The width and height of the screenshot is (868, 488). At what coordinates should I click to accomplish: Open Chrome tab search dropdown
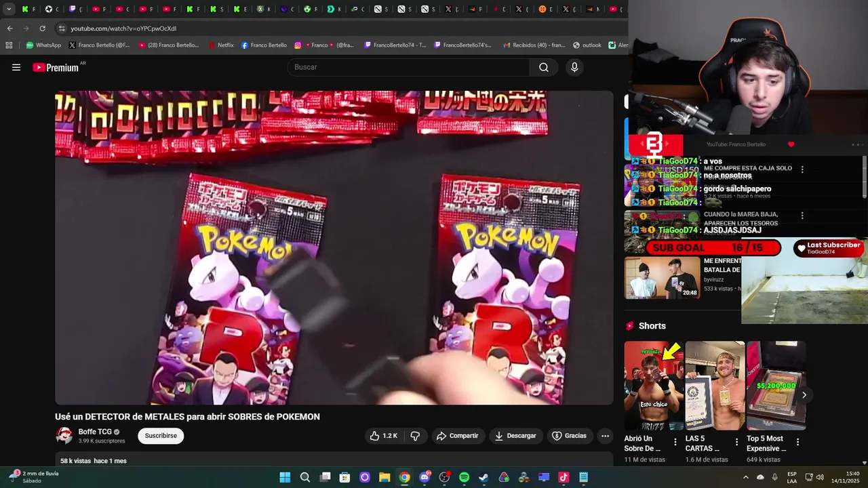click(9, 9)
